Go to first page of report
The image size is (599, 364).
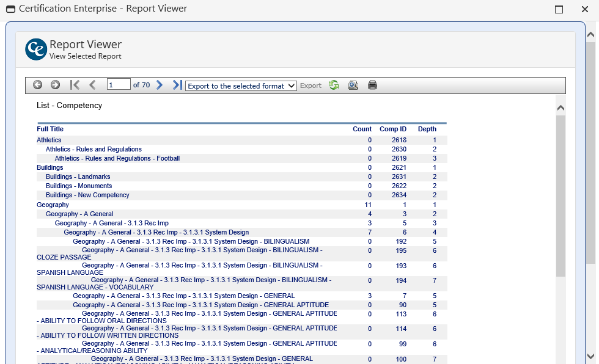tap(75, 86)
